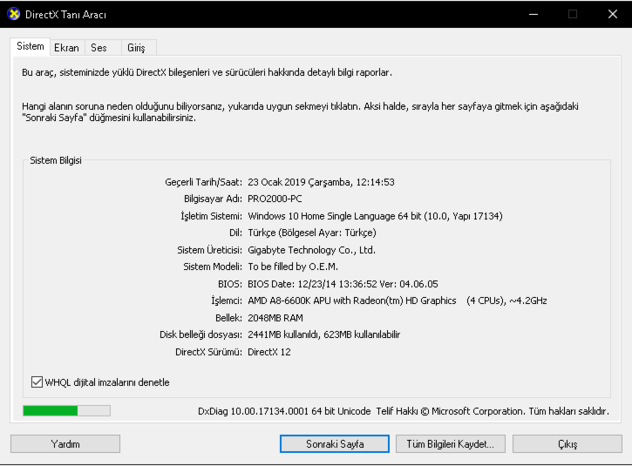Click the DirectX Tanı Aracı window title

66,15
